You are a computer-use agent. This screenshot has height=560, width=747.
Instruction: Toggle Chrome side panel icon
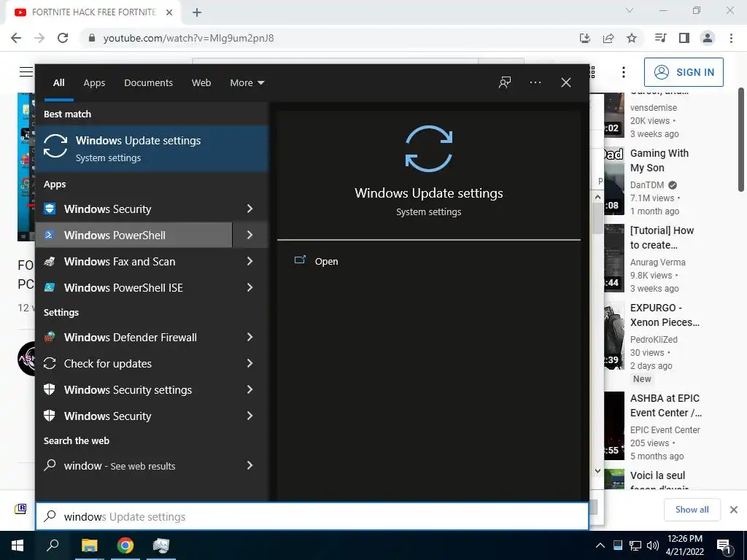(684, 38)
